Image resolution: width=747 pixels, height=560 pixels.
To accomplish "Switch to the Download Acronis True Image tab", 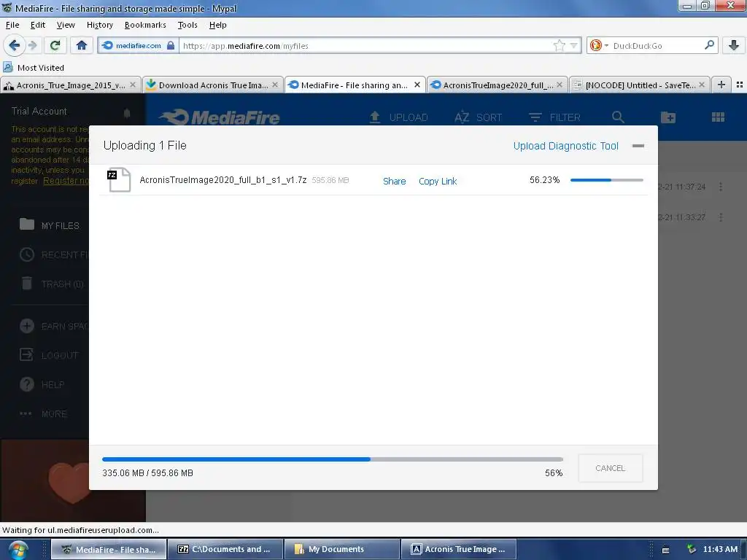I will [x=213, y=85].
